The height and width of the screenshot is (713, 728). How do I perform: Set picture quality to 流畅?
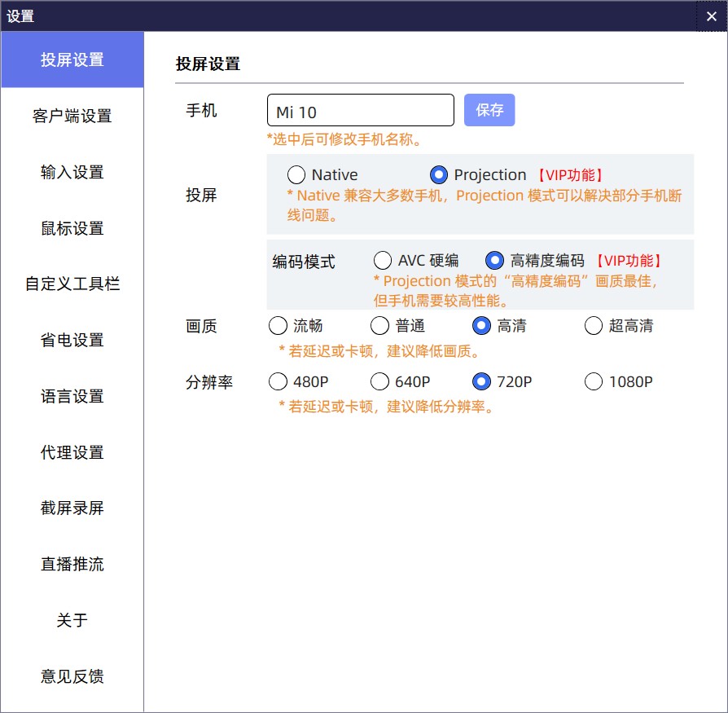277,325
